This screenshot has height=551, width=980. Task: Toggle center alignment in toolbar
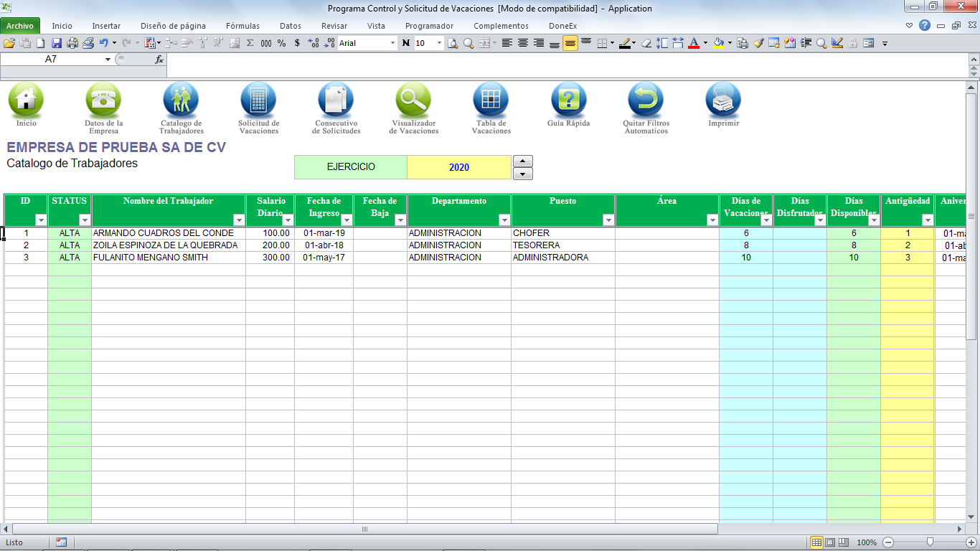tap(523, 43)
